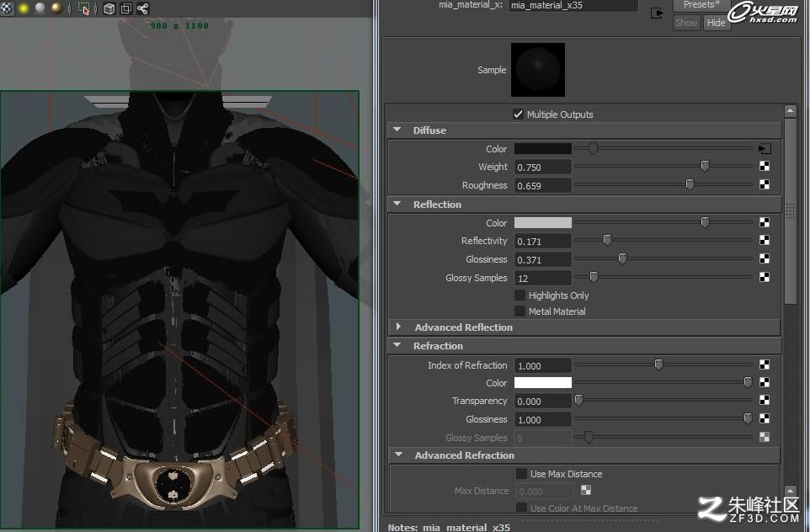
Task: Click the Reflectivity slider handle
Action: click(608, 240)
